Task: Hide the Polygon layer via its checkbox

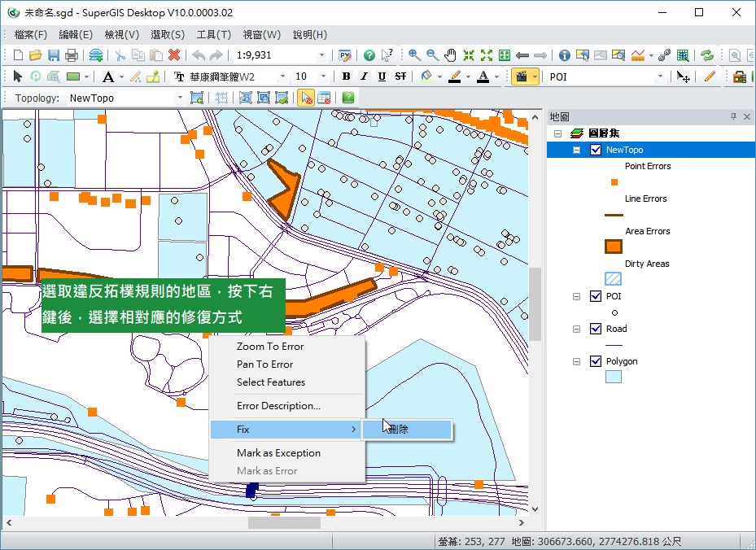Action: tap(596, 361)
